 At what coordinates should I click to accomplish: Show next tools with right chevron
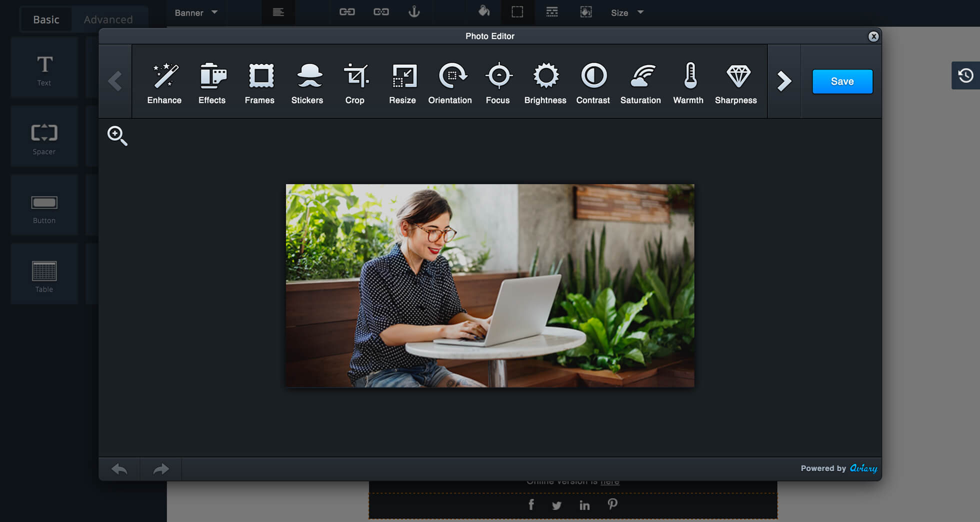(784, 81)
